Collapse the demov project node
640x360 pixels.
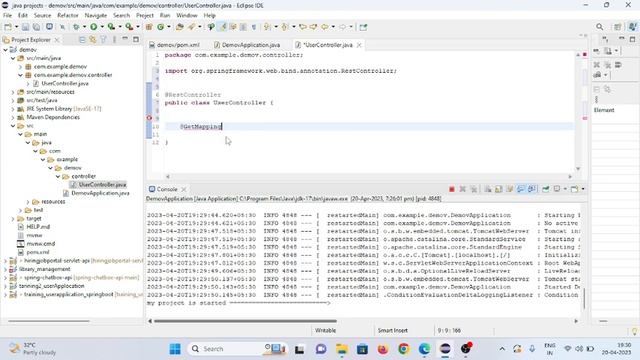(x=6, y=50)
